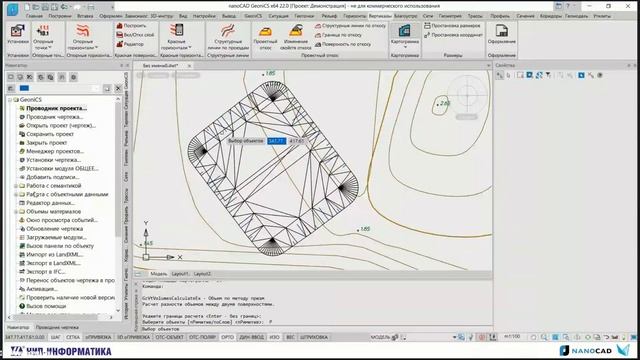This screenshot has width=640, height=360.
Task: Toggle ДИН-ВВОД dynamic input
Action: [251, 337]
